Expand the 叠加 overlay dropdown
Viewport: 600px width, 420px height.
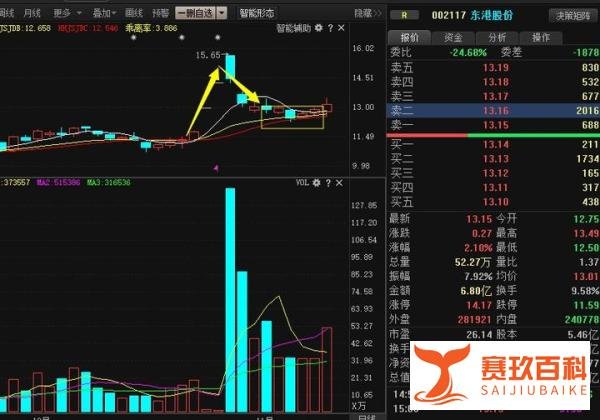point(104,13)
